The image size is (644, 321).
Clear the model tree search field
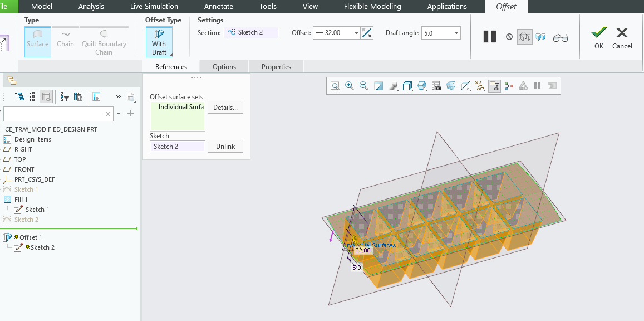(x=108, y=114)
